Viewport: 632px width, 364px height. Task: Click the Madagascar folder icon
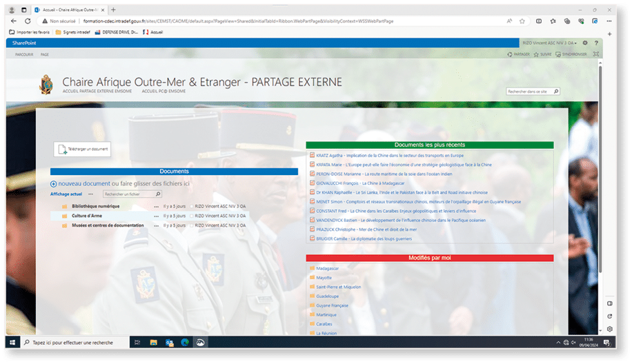[313, 268]
